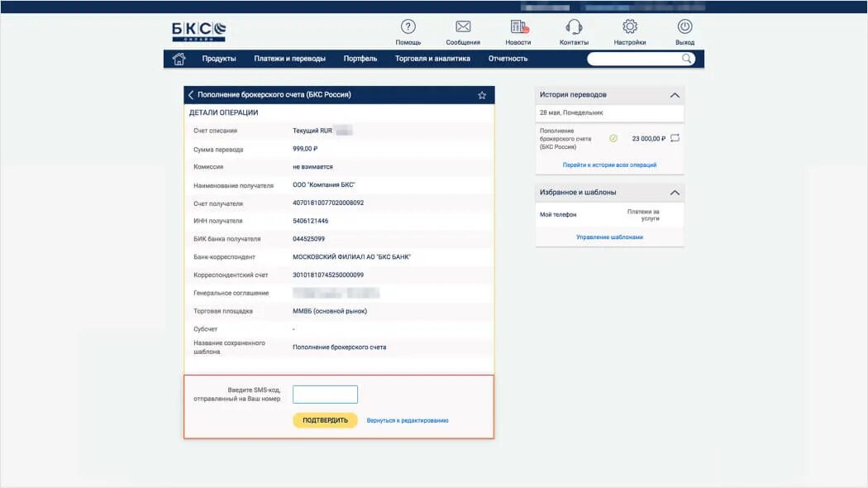Image resolution: width=868 pixels, height=488 pixels.
Task: Open the Управление шаблонами link
Action: (x=609, y=237)
